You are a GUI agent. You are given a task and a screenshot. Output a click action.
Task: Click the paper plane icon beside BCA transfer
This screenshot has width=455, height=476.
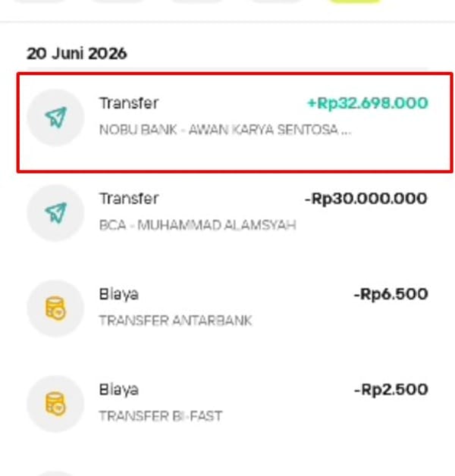click(55, 213)
